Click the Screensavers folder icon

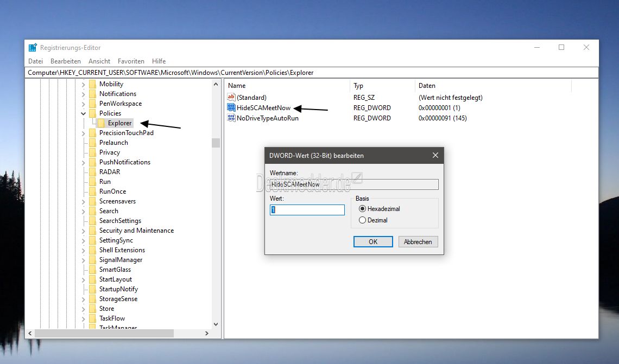92,201
